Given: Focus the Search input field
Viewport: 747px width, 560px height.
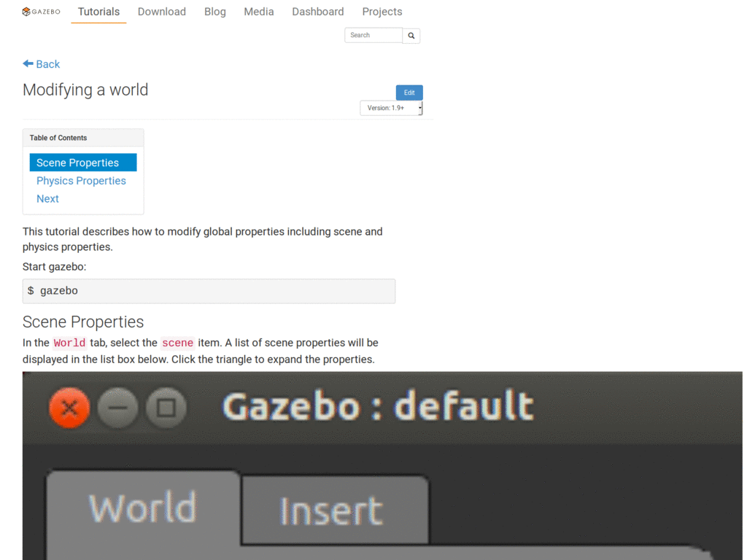Looking at the screenshot, I should click(373, 35).
